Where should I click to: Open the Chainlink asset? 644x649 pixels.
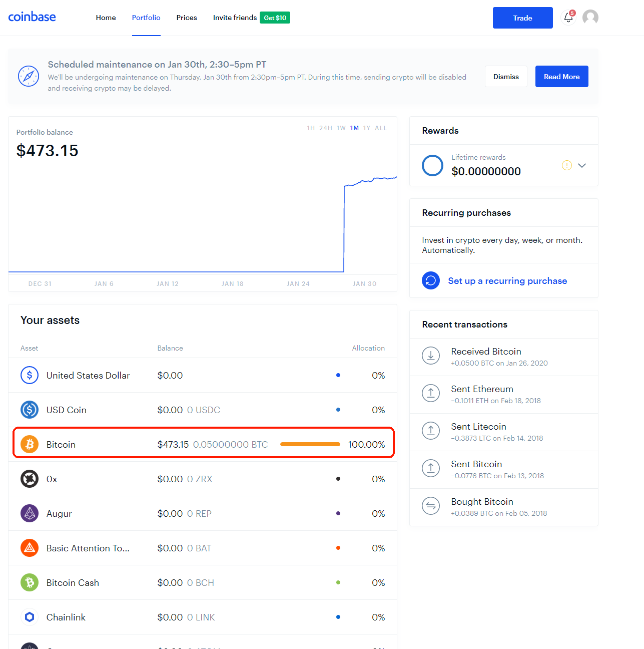pyautogui.click(x=203, y=617)
